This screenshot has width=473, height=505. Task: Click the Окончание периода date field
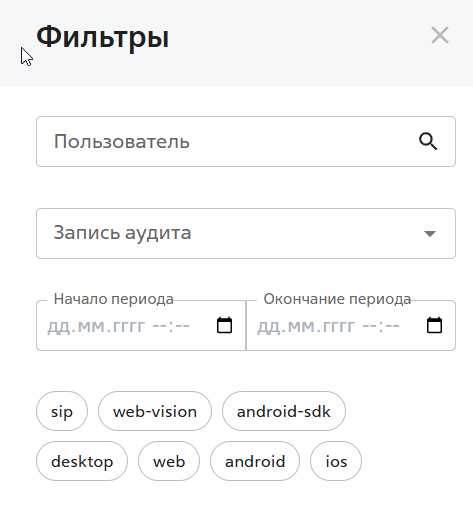coord(351,325)
